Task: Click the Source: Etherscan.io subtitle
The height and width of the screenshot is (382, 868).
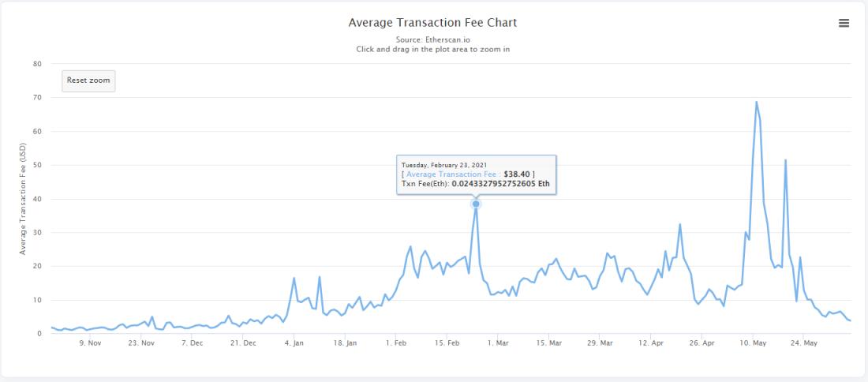Action: pyautogui.click(x=433, y=40)
